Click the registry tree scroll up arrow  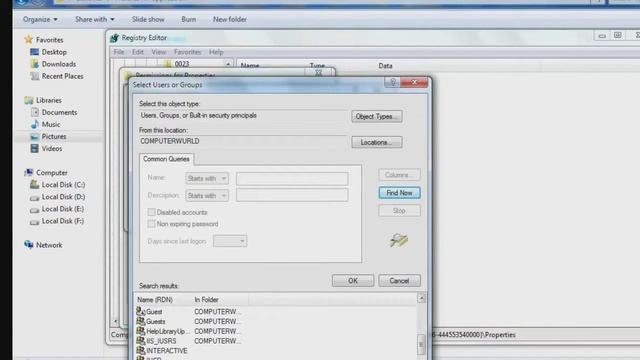click(228, 64)
